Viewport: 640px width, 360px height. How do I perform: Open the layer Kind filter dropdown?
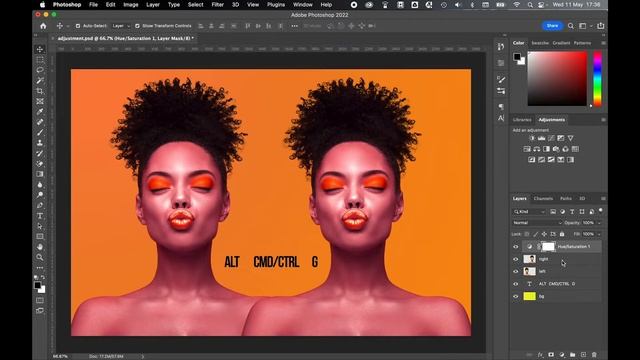(x=529, y=211)
